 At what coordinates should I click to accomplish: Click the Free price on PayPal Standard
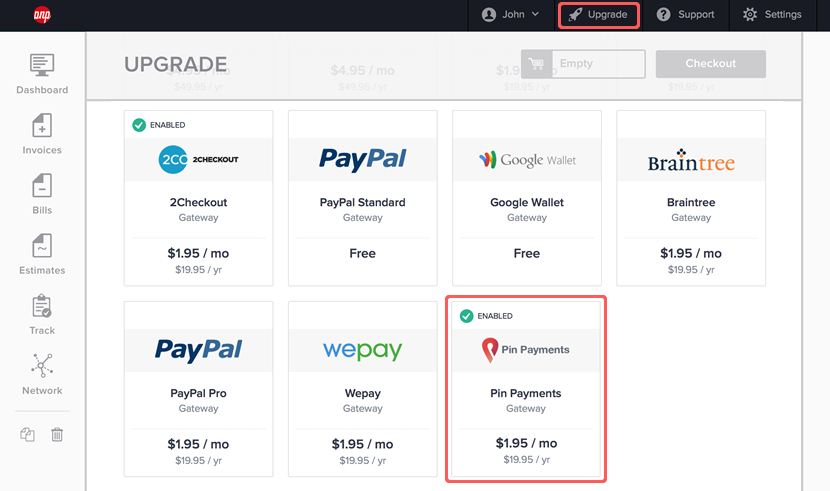(x=363, y=253)
